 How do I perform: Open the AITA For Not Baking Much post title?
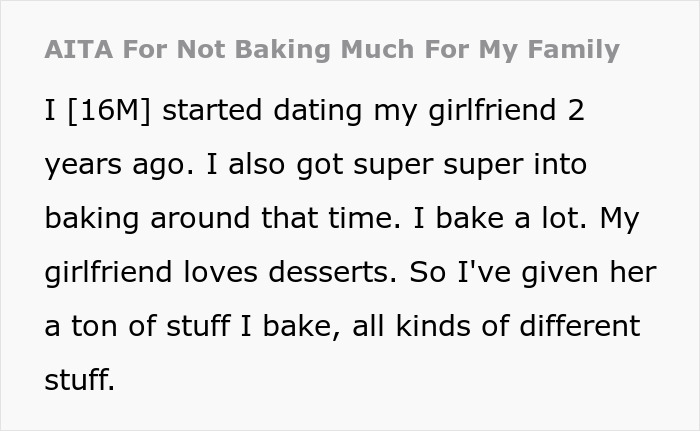click(332, 50)
